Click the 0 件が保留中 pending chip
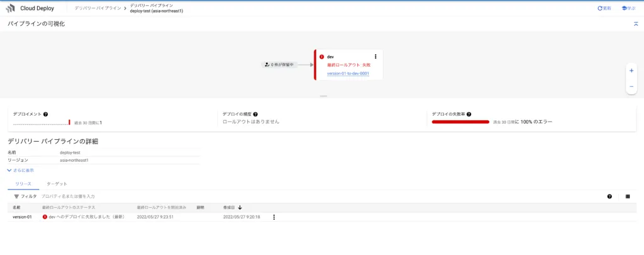Viewport: 644px width, 255px height. [x=279, y=65]
